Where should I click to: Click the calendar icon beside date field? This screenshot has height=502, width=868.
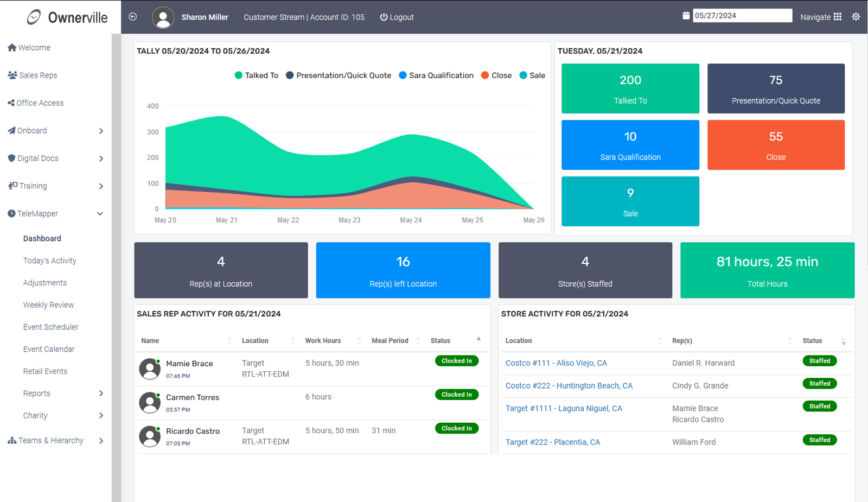(686, 16)
